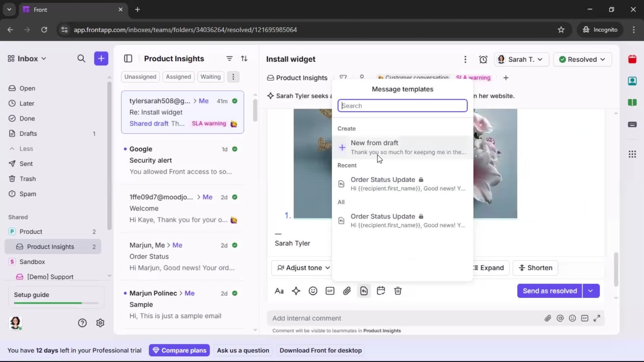Viewport: 644px width, 362px height.
Task: Collapse the Inbox section chevron
Action: [44, 58]
